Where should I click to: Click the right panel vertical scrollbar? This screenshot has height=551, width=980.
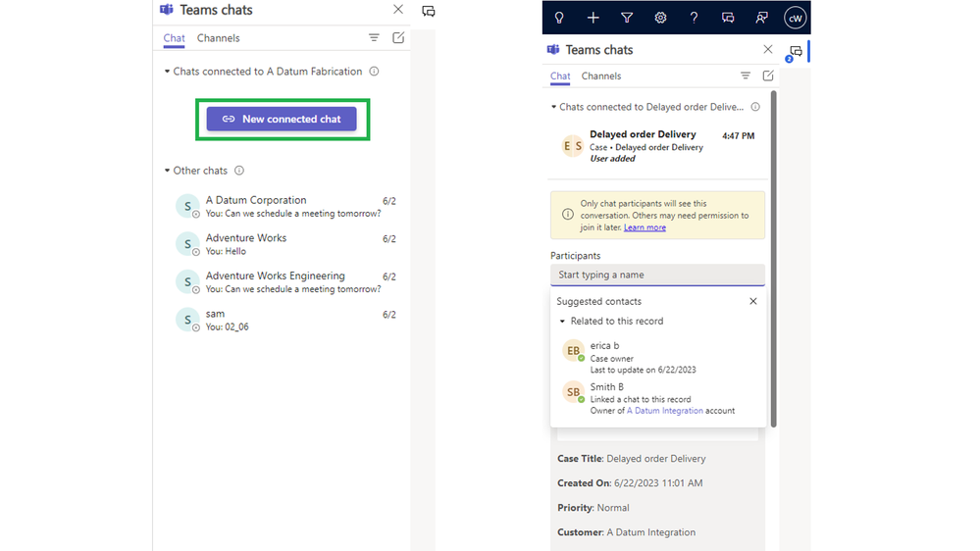click(x=774, y=259)
